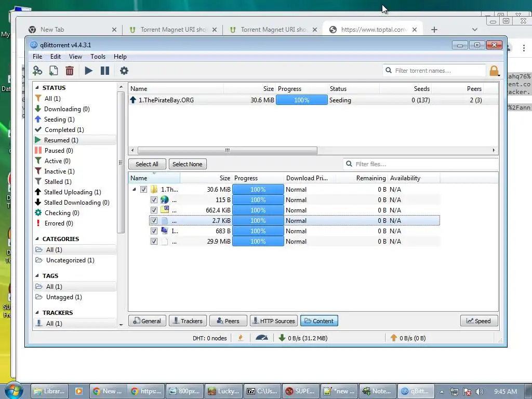Click the 29.9 MiB file's progress bar

[258, 242]
